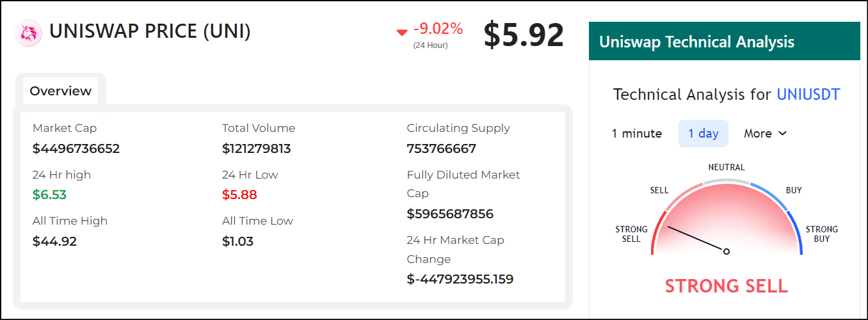
Task: Click the $5.92 current price
Action: (x=524, y=35)
